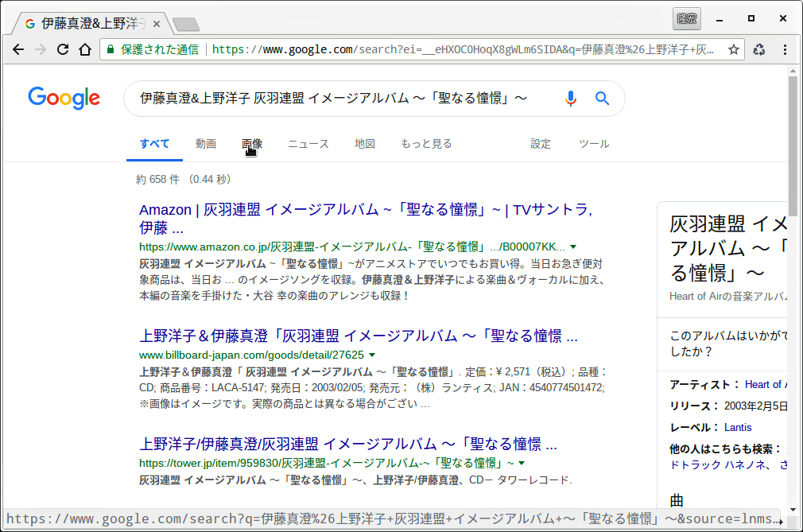Switch to the 地図 results tab
Viewport: 803px width, 532px height.
[365, 144]
